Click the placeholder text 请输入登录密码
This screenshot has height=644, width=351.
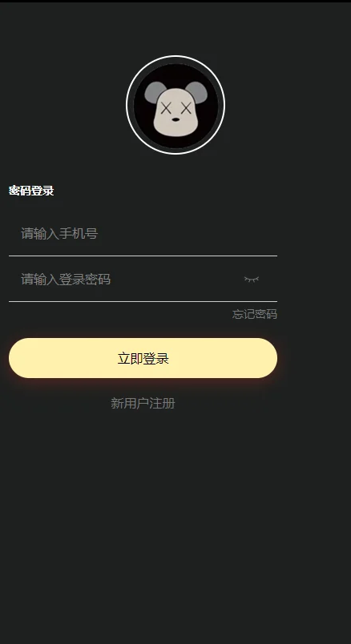[x=66, y=280]
